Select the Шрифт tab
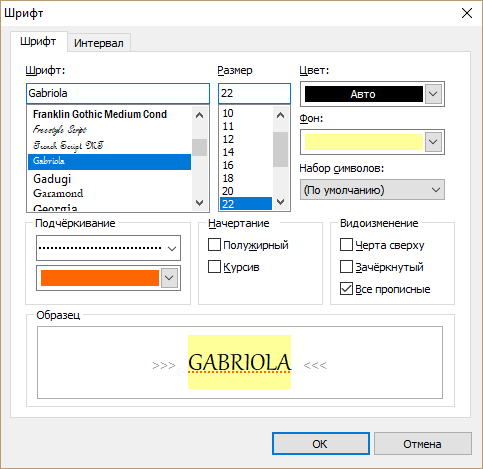The width and height of the screenshot is (483, 469). [38, 41]
